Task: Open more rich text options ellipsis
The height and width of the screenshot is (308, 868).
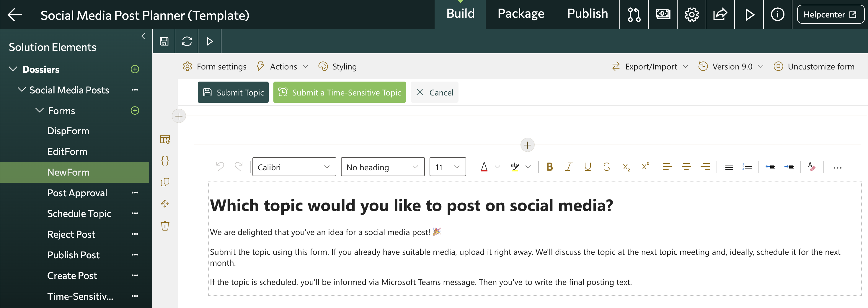Action: 837,167
